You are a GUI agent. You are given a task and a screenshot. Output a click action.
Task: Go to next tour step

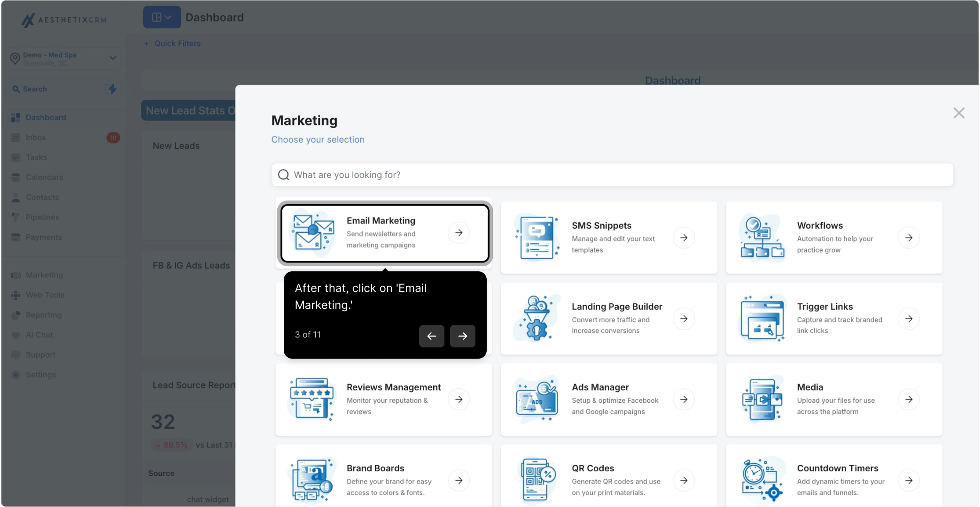click(x=463, y=336)
